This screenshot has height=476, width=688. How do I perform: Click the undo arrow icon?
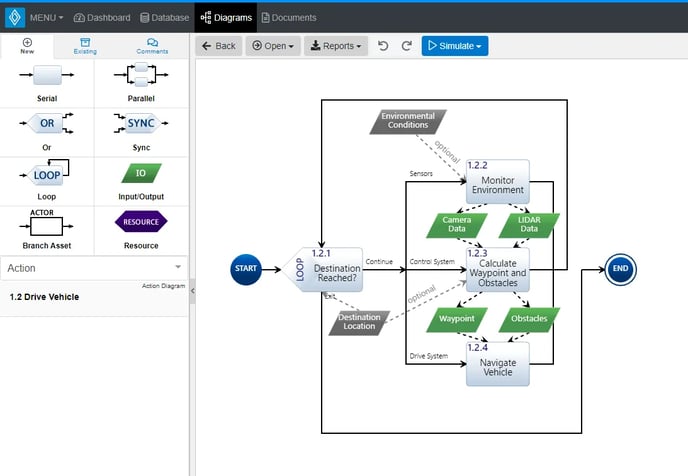(x=383, y=46)
